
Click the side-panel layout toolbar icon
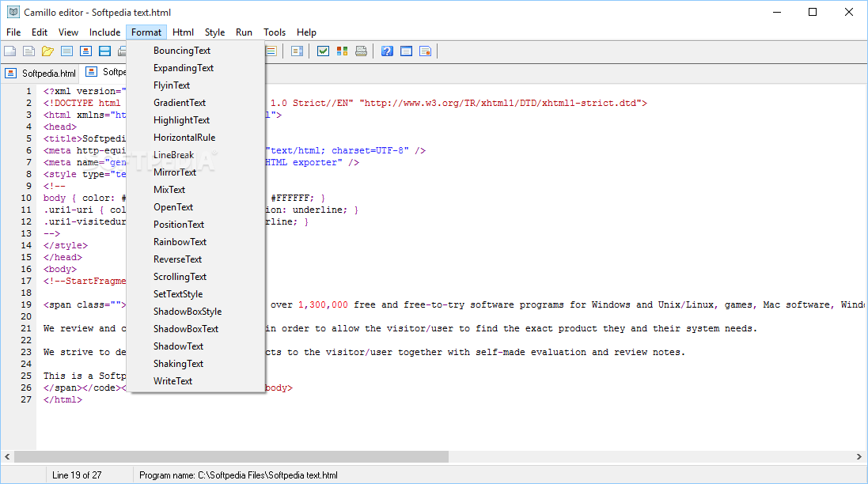[298, 51]
